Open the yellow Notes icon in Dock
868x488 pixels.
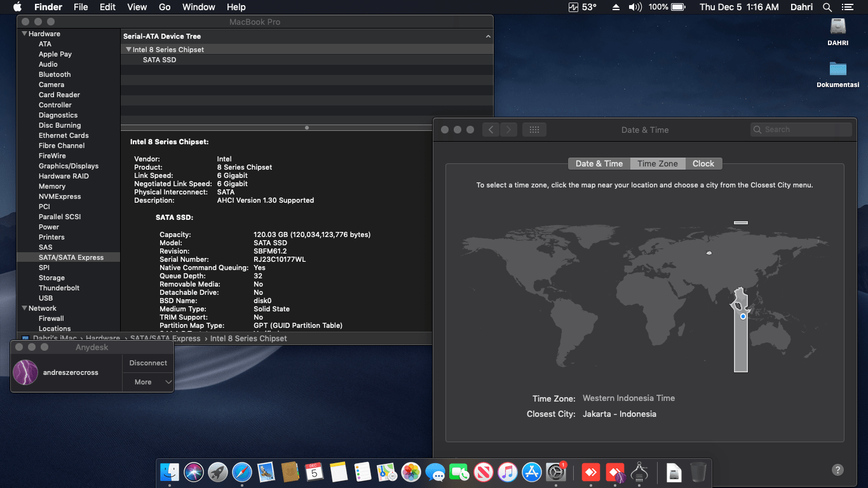click(339, 472)
